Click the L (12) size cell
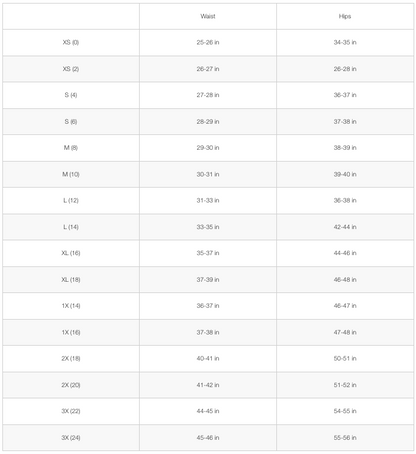The height and width of the screenshot is (454, 416). (x=71, y=200)
